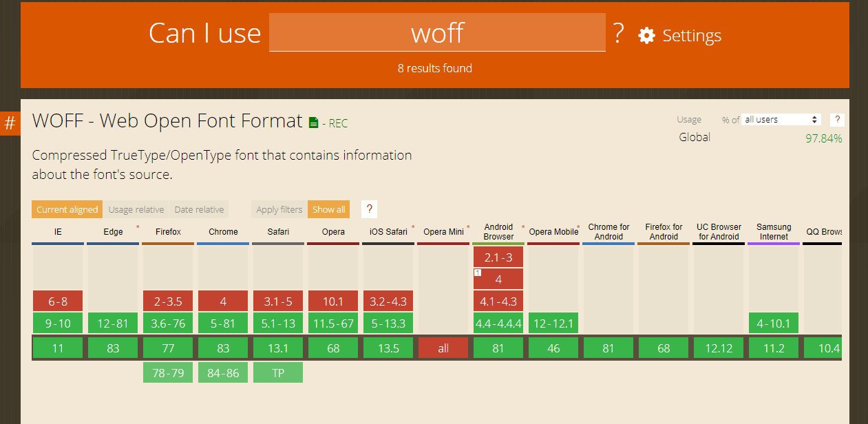The image size is (868, 424).
Task: Click the hash permalink icon beside WOFF title
Action: click(x=10, y=123)
